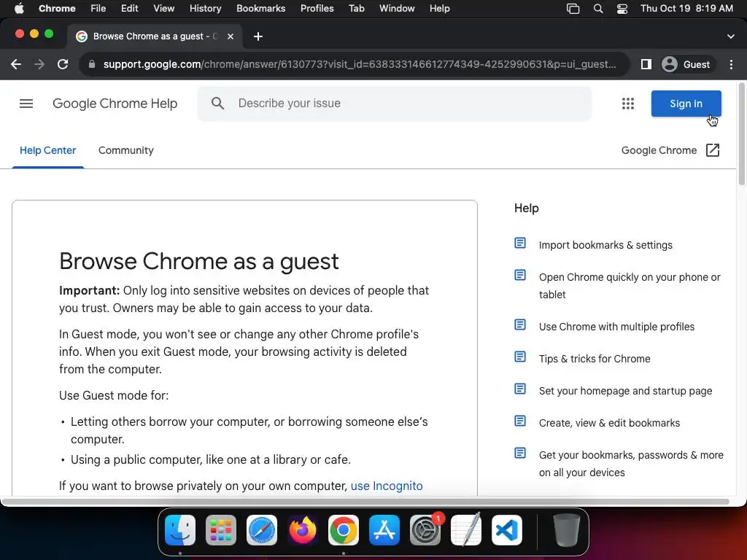Open the File menu
Screen dimensions: 747x560
pyautogui.click(x=98, y=9)
